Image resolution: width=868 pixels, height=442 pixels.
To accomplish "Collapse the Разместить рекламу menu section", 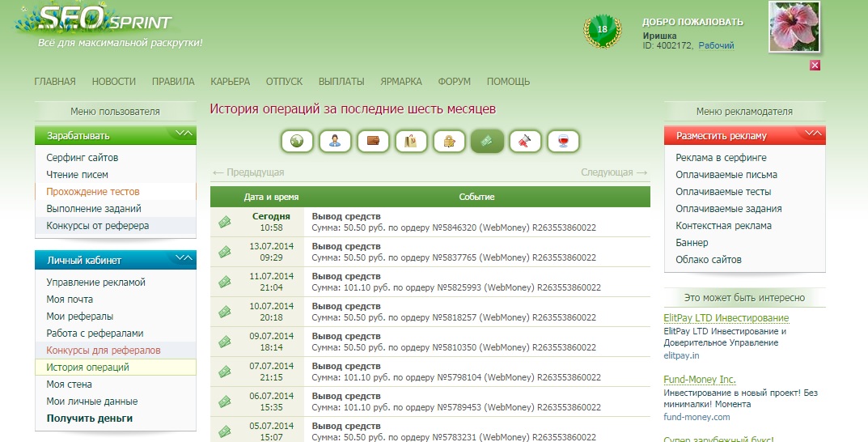I will pyautogui.click(x=813, y=134).
